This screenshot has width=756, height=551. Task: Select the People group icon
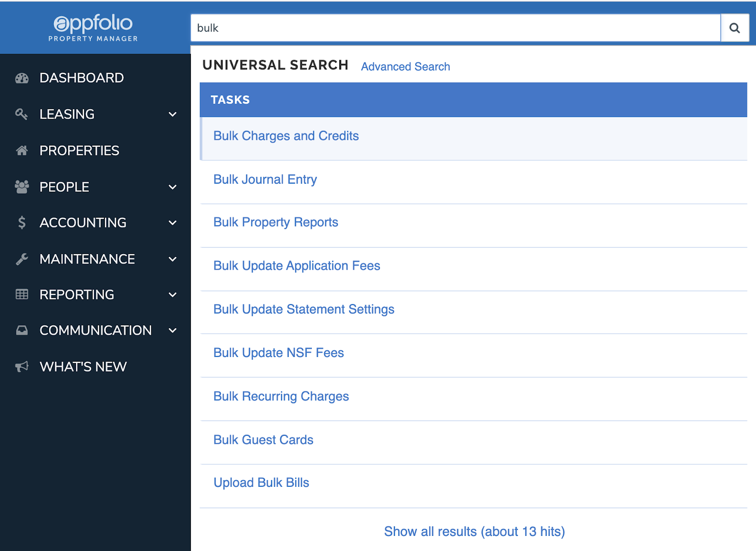click(21, 186)
